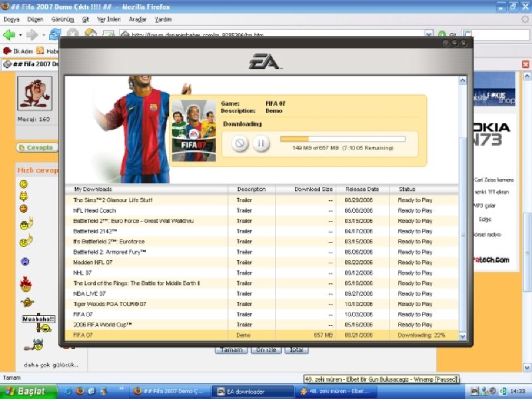Sort list by Release Date column

point(362,190)
